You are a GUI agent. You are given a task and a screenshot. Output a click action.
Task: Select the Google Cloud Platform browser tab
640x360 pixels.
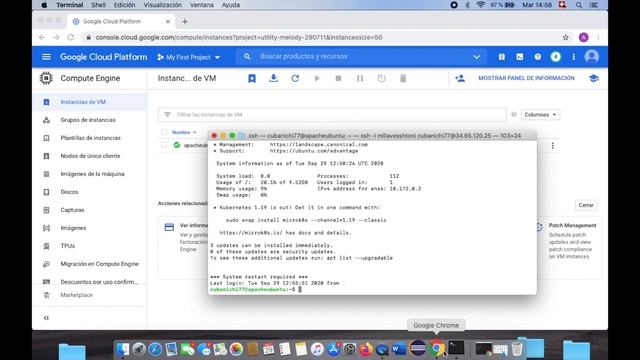(x=120, y=21)
